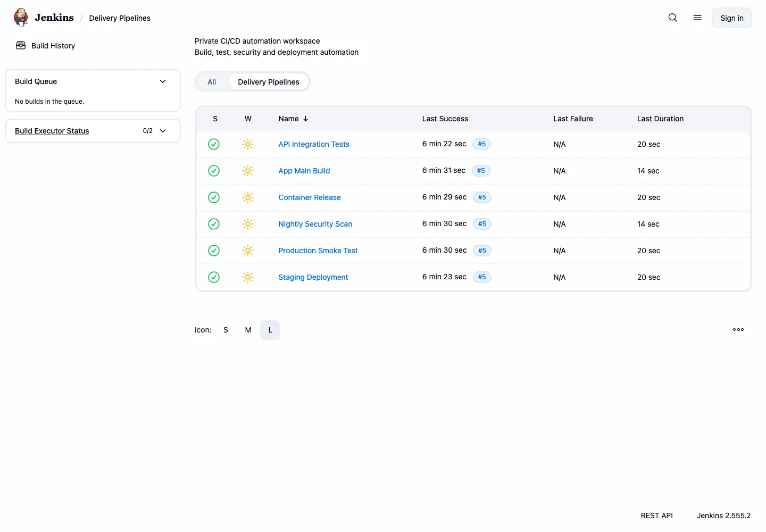Collapse the Build Queue panel

163,81
